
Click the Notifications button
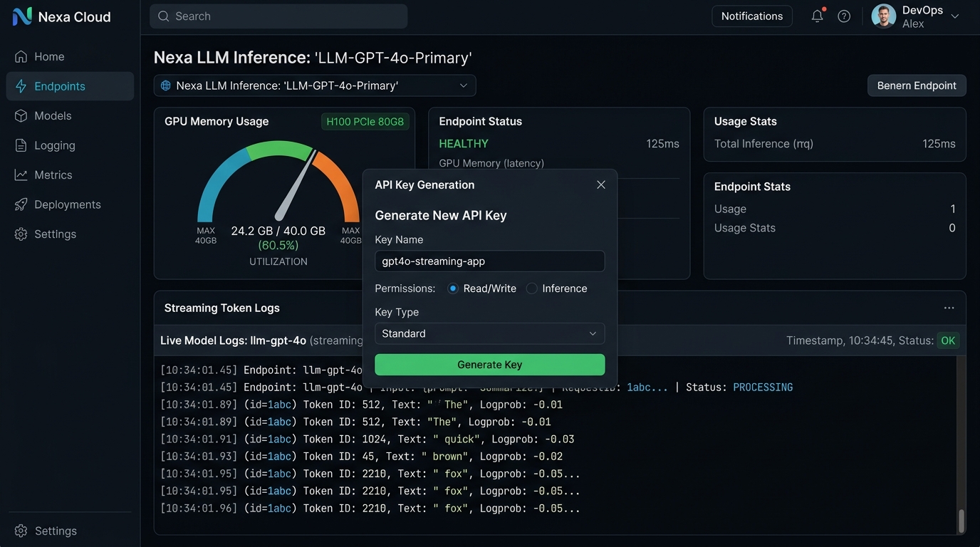(x=752, y=16)
